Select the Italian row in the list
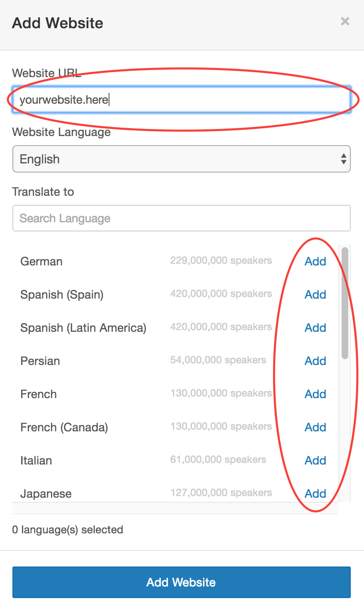 (36, 460)
